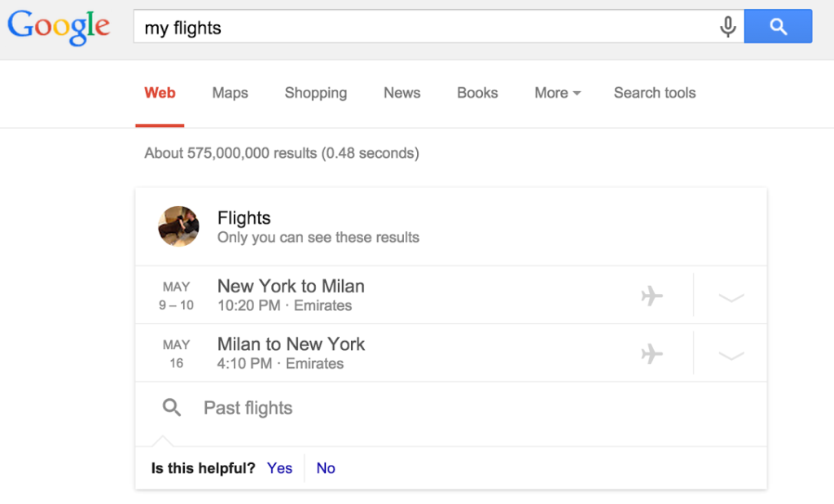Open the News tab

pyautogui.click(x=402, y=93)
